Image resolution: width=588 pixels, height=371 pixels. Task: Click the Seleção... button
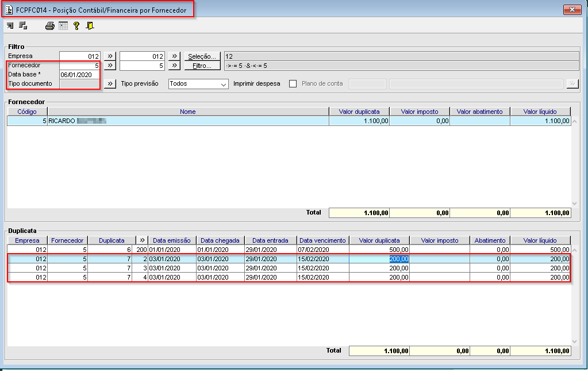[x=202, y=56]
